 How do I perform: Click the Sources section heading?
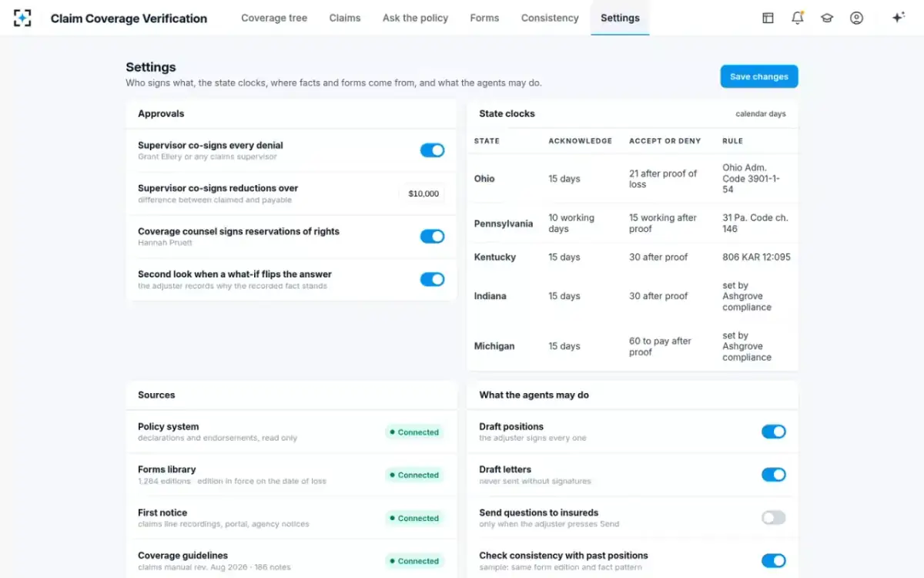click(156, 395)
